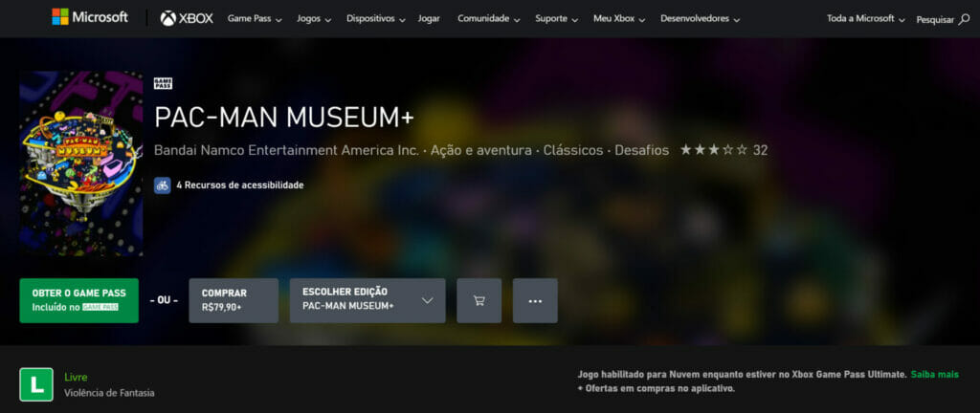
Task: Open the Escolher Edição dropdown
Action: click(367, 300)
